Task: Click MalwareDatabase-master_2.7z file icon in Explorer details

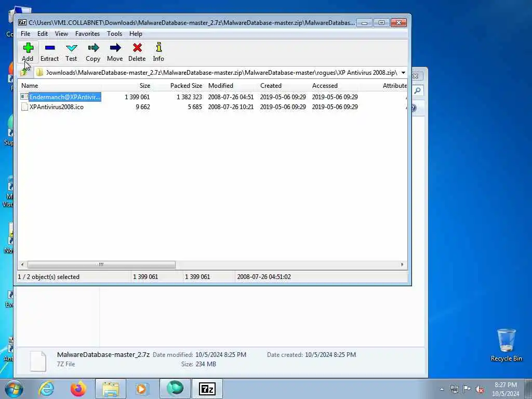Action: pos(38,361)
